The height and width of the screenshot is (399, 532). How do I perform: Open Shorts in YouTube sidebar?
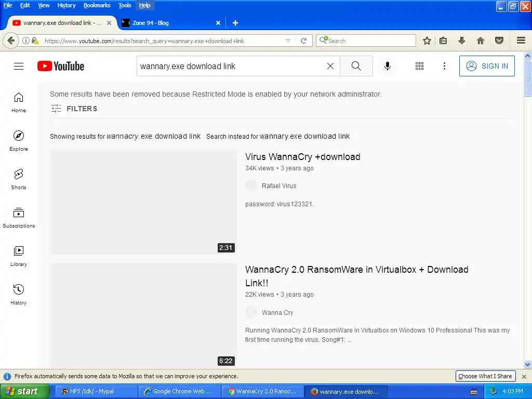[19, 179]
